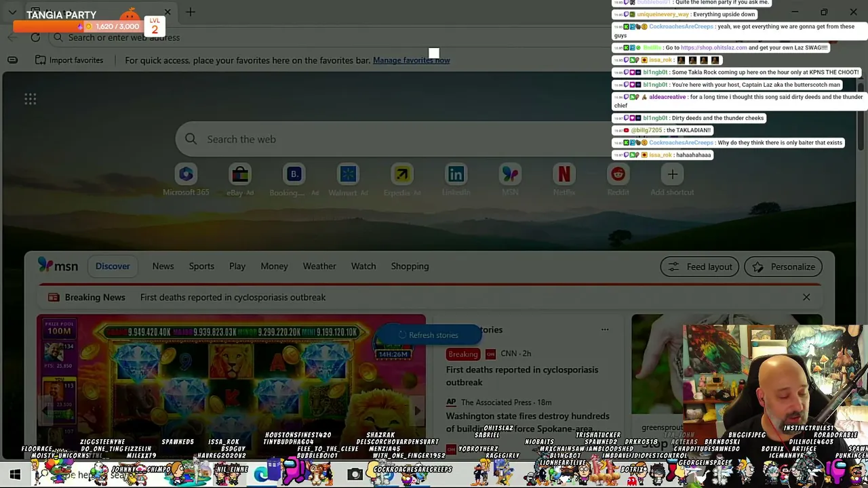
Task: Open the Microsoft 365 shortcut tile
Action: (x=186, y=180)
